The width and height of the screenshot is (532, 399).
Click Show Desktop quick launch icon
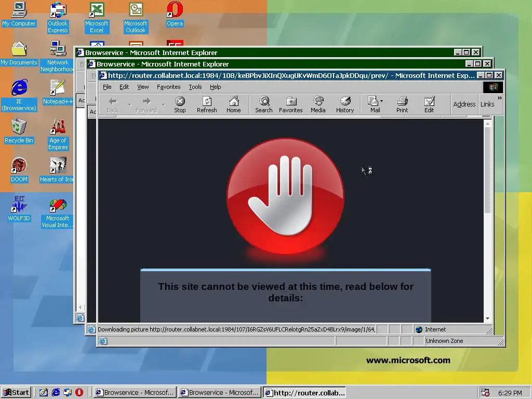click(x=44, y=393)
